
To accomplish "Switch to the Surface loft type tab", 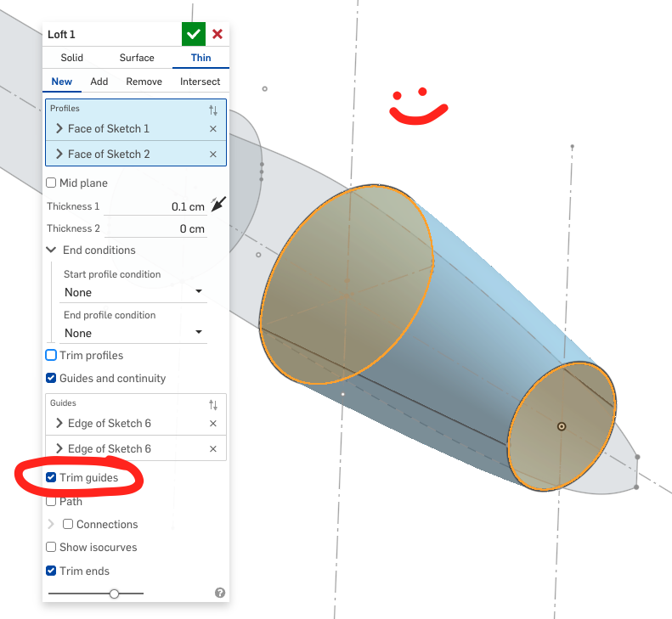I will (x=137, y=58).
